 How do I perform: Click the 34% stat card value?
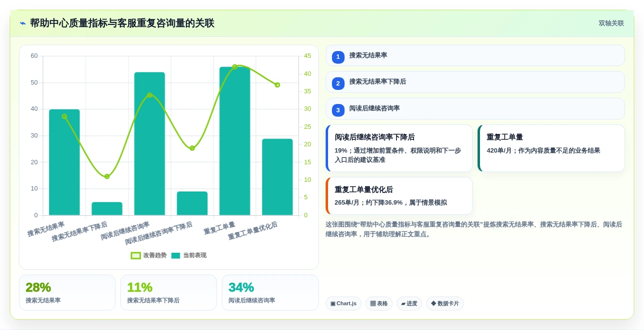[x=241, y=287]
